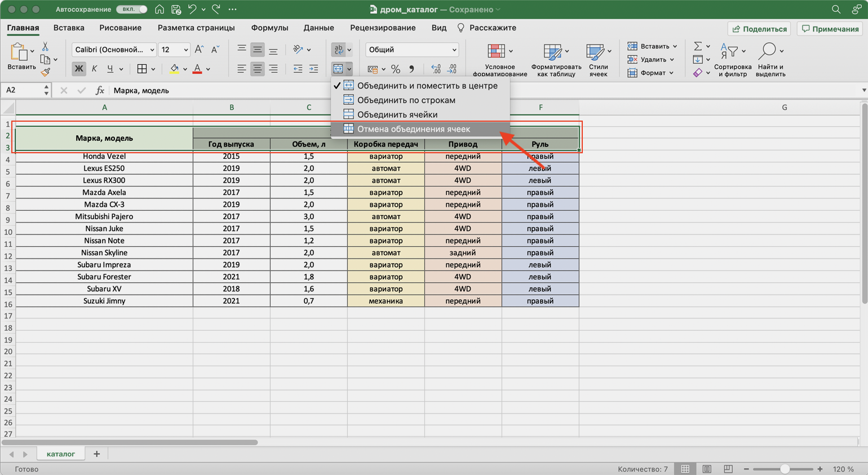Increase indent

tap(313, 69)
